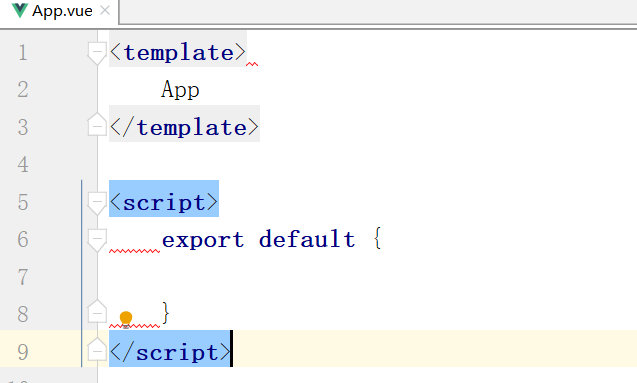Click the default keyword on line 6
This screenshot has width=637, height=383.
[307, 239]
